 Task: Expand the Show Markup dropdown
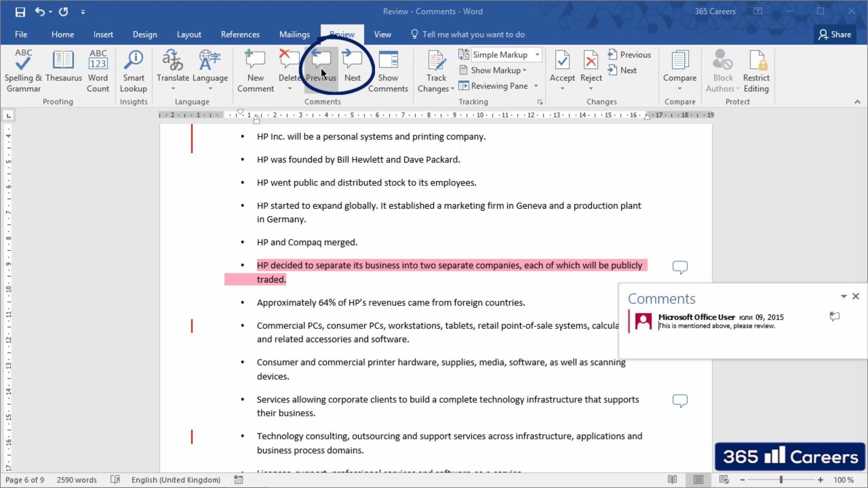(524, 70)
